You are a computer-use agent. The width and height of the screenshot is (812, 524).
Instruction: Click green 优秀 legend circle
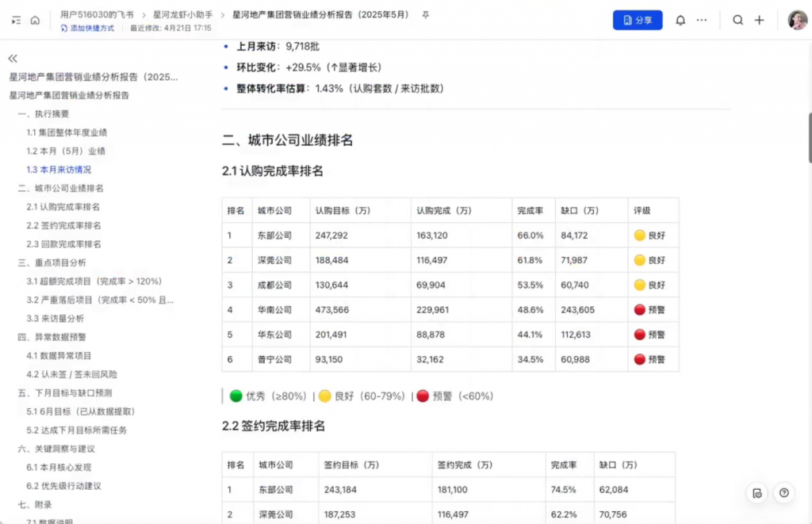236,396
